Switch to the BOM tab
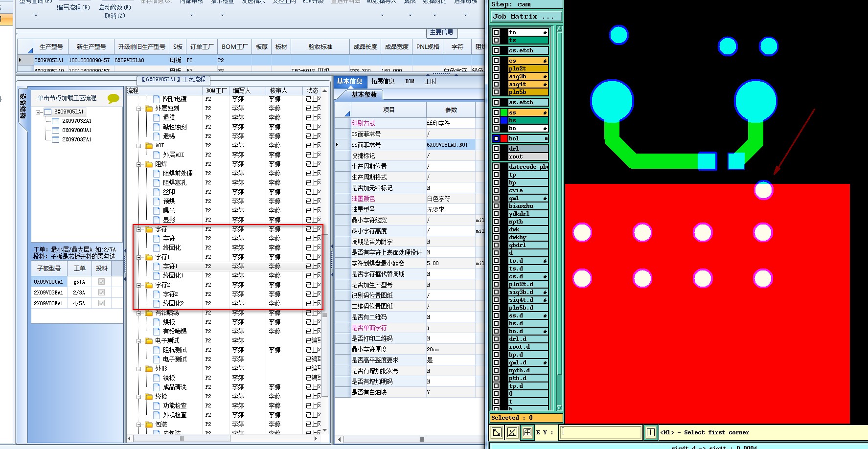868x449 pixels. click(410, 82)
